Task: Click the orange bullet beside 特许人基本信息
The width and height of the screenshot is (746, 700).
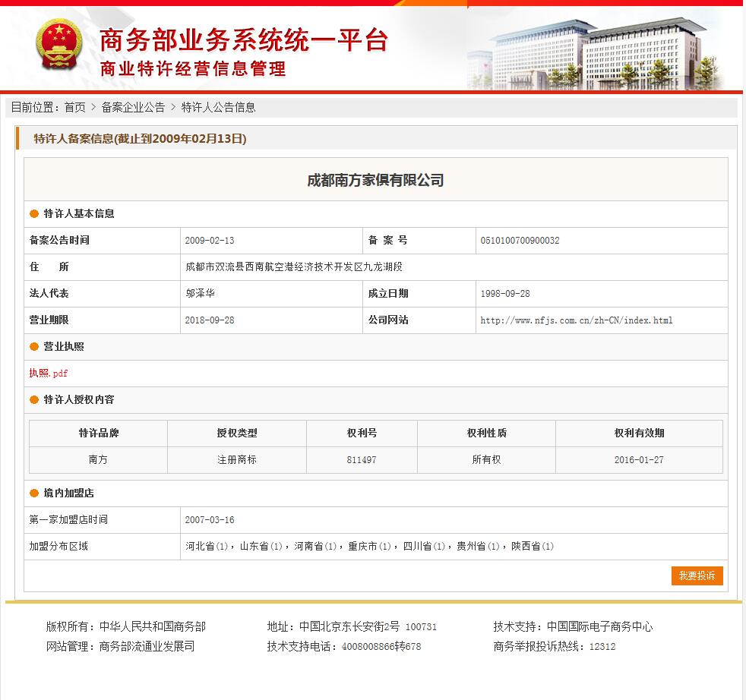Action: click(34, 214)
